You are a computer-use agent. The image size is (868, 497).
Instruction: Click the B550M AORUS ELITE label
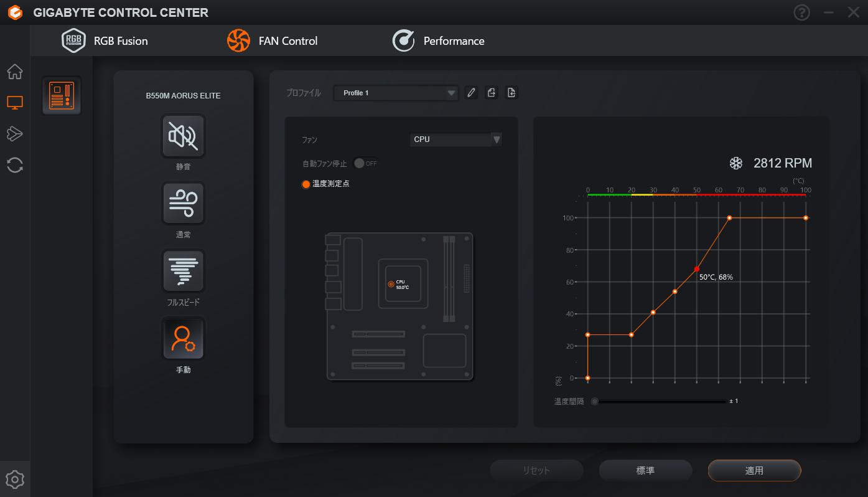(184, 96)
